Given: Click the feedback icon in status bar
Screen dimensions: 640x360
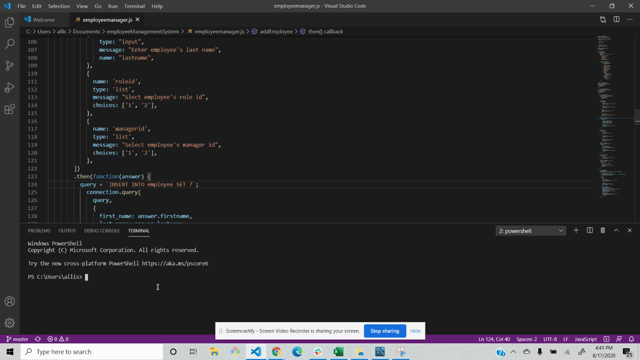Looking at the screenshot, I should [619, 339].
